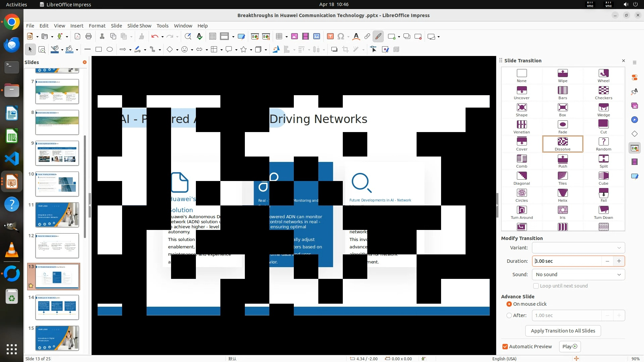Insert special character Omega icon
Image resolution: width=644 pixels, height=362 pixels.
coord(341,37)
